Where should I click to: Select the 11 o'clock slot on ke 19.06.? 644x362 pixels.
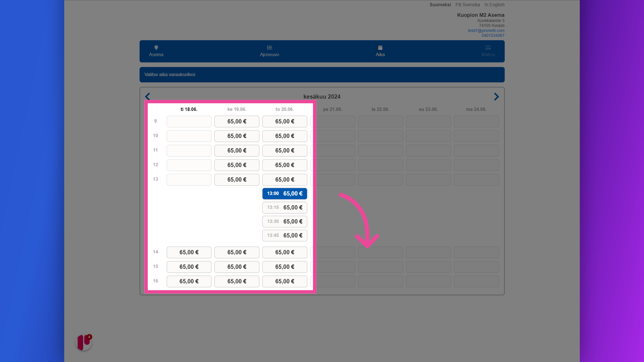point(237,150)
